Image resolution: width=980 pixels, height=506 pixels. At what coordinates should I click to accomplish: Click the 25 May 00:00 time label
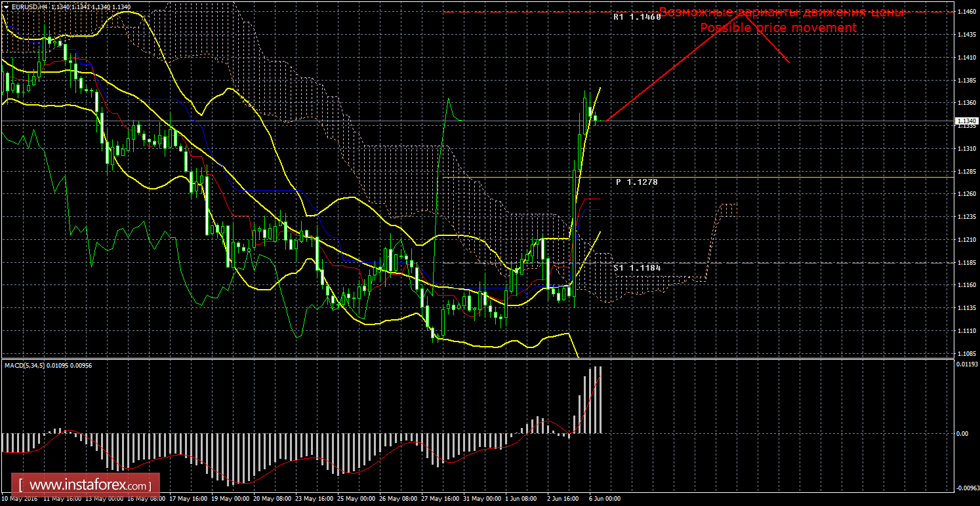[x=356, y=499]
